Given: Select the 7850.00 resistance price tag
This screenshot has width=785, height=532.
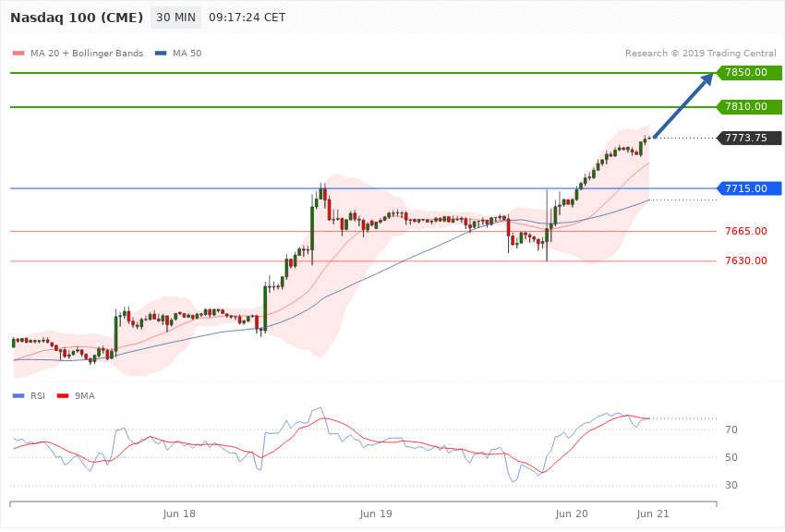Looking at the screenshot, I should (750, 73).
